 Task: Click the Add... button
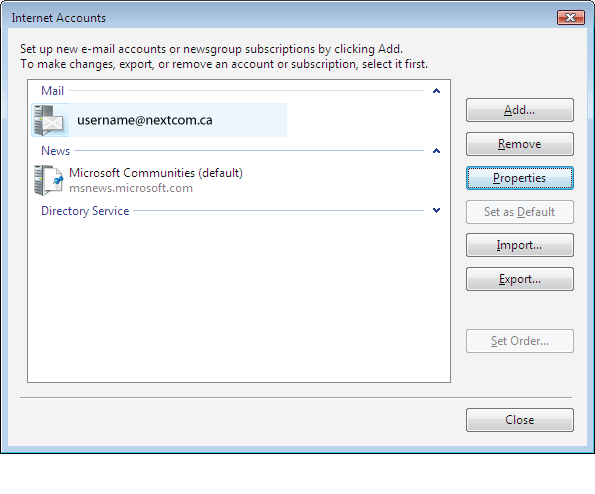pyautogui.click(x=519, y=110)
